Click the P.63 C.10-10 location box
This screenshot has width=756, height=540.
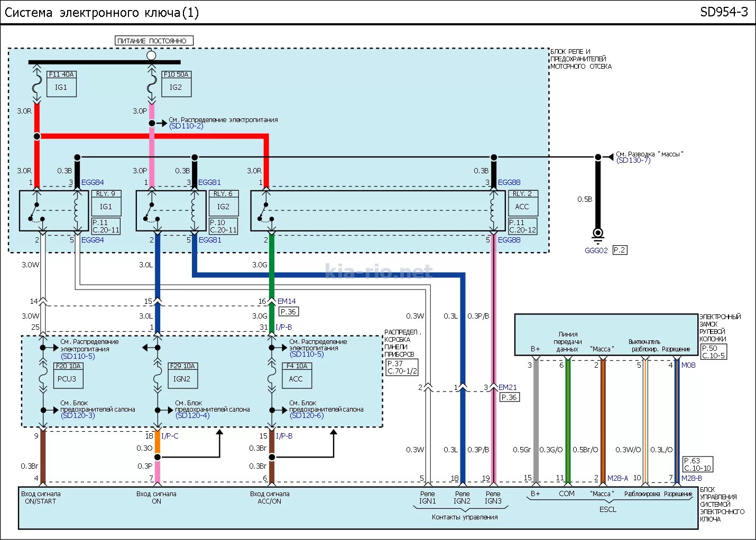(x=698, y=464)
